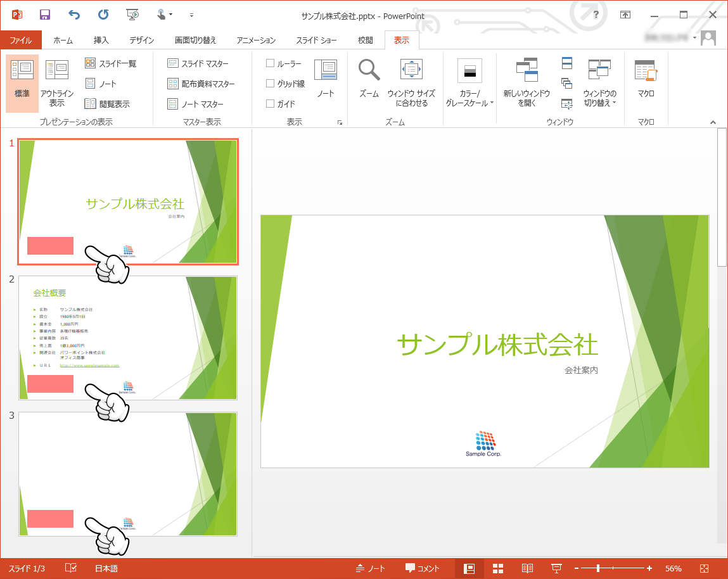728x579 pixels.
Task: Select slide 2 会社概要 thumbnail
Action: click(128, 338)
